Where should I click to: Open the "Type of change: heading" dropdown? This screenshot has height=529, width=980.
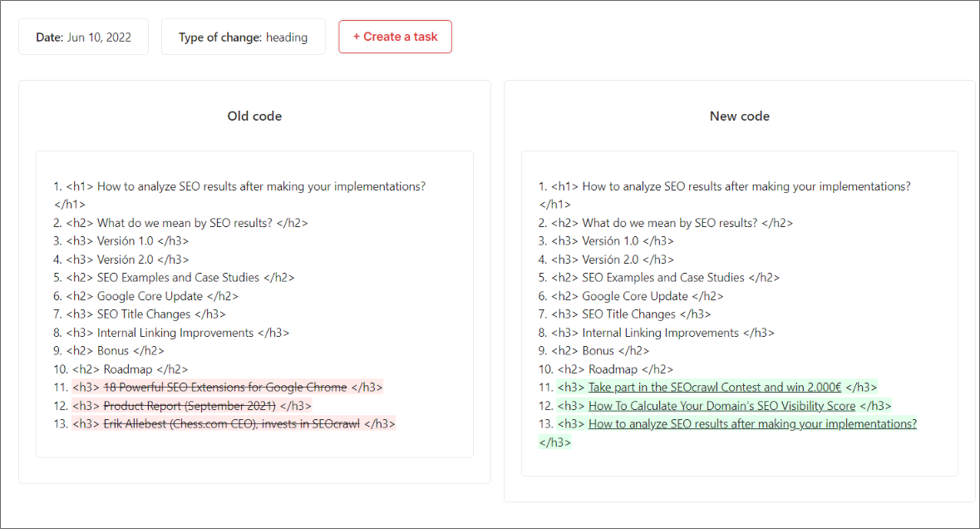coord(243,37)
